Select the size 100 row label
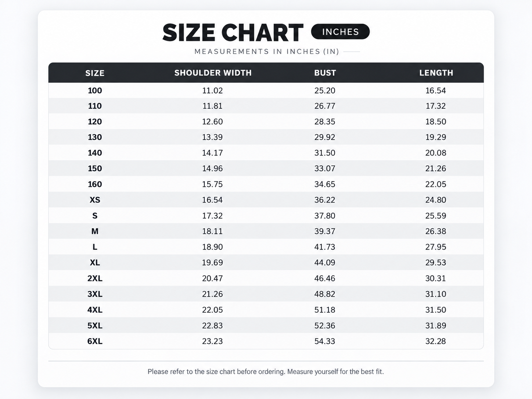 pos(95,90)
